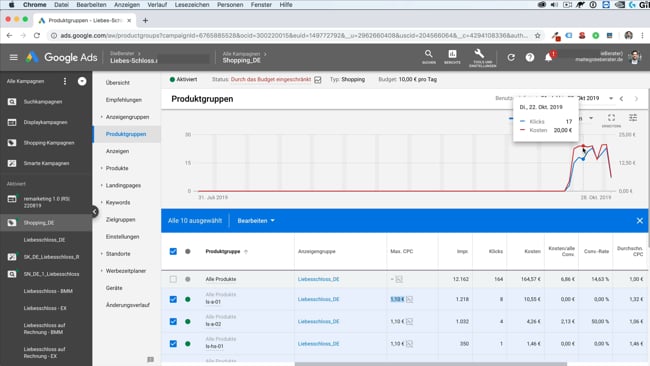Open bid chart icon for ls-hs-01

tap(410, 344)
